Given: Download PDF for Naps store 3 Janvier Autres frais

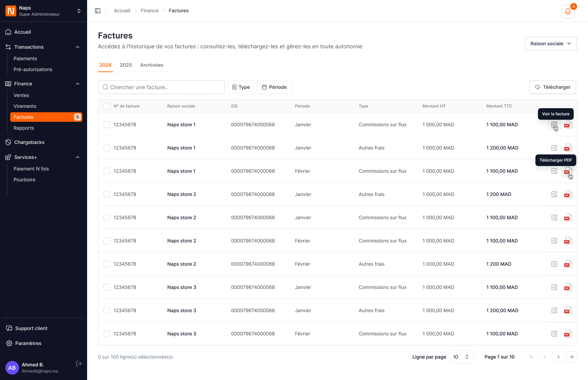Looking at the screenshot, I should pyautogui.click(x=568, y=310).
